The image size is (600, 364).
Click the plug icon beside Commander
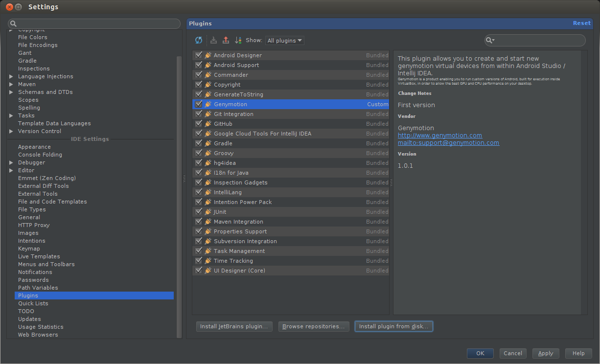208,75
